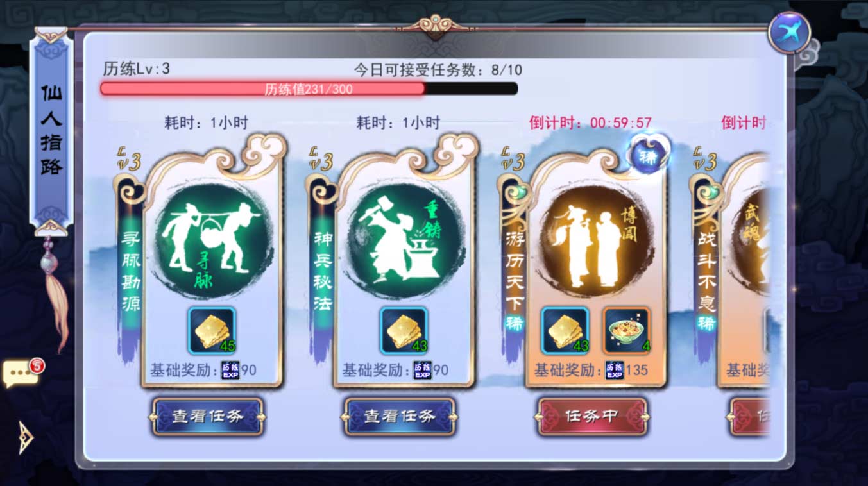Click the 历练EXP icon on the first card
Image resolution: width=868 pixels, height=486 pixels.
pyautogui.click(x=230, y=370)
